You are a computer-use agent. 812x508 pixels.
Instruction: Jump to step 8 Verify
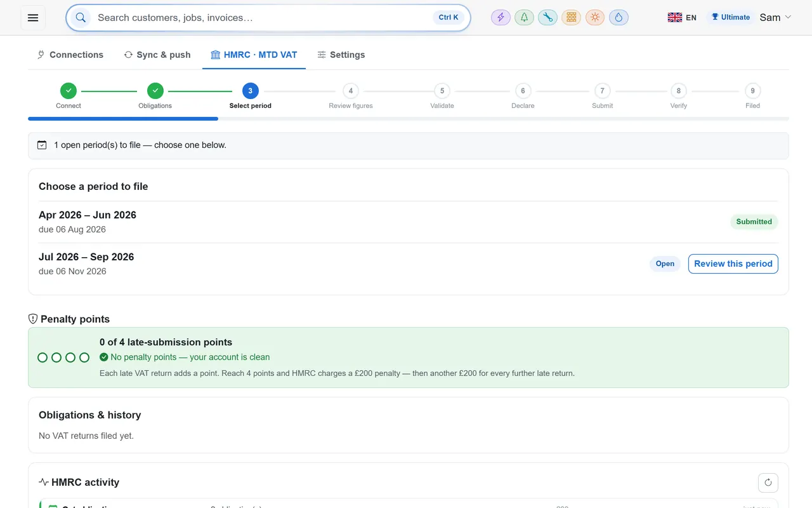(x=679, y=91)
